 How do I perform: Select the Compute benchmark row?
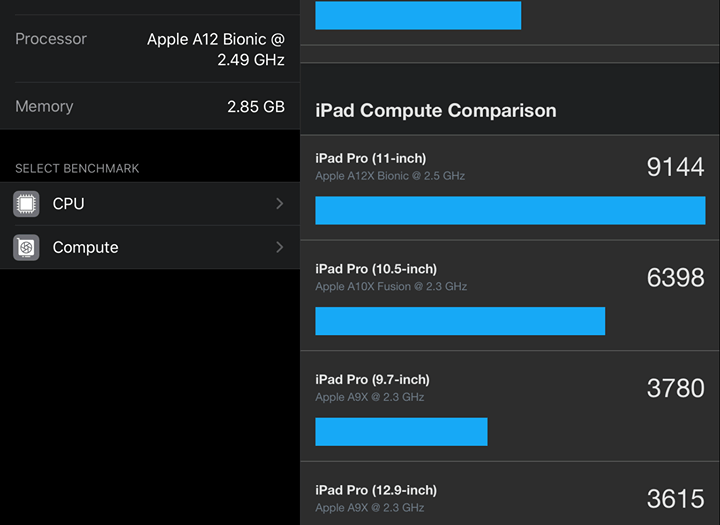point(150,248)
